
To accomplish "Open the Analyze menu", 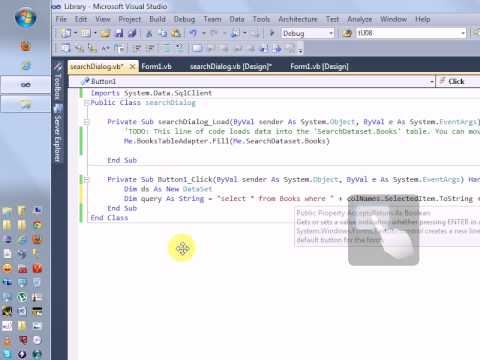I will 360,19.
